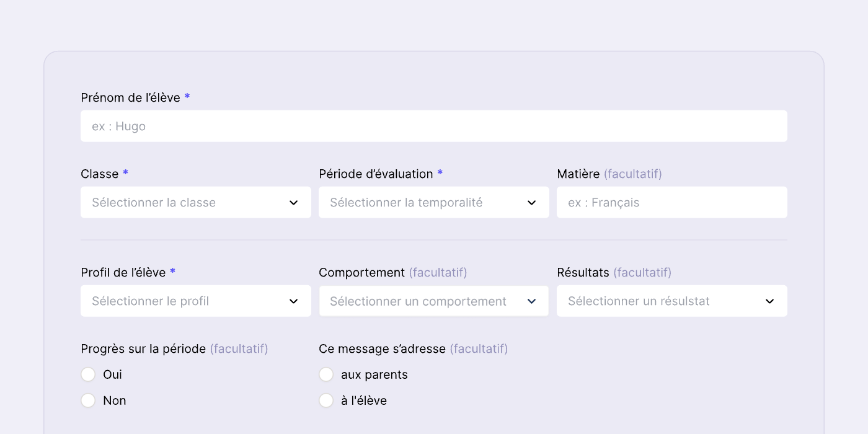This screenshot has height=434, width=868.
Task: Click the 'Période d'évaluation' label text
Action: click(376, 174)
